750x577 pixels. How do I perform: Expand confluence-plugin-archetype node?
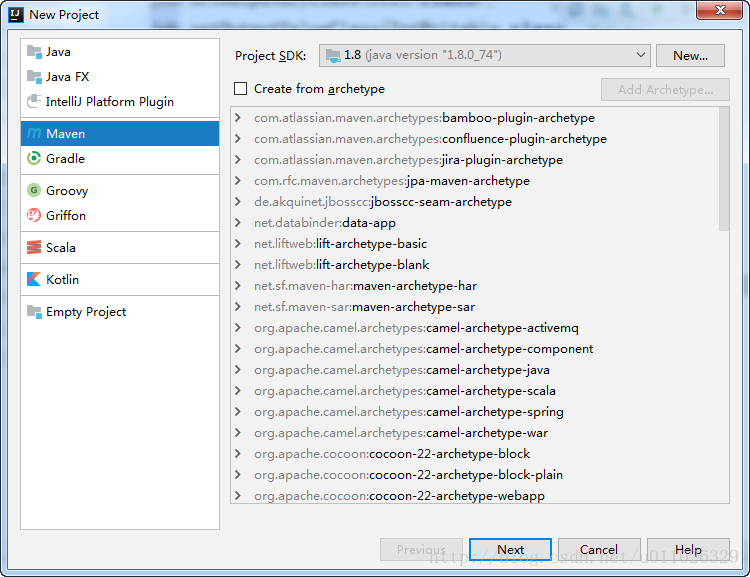click(238, 139)
